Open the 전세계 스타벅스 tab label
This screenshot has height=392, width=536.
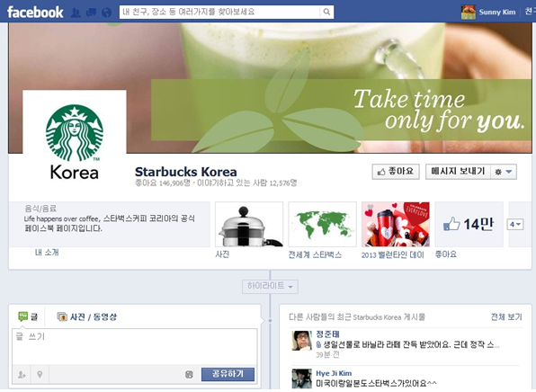[x=315, y=254]
